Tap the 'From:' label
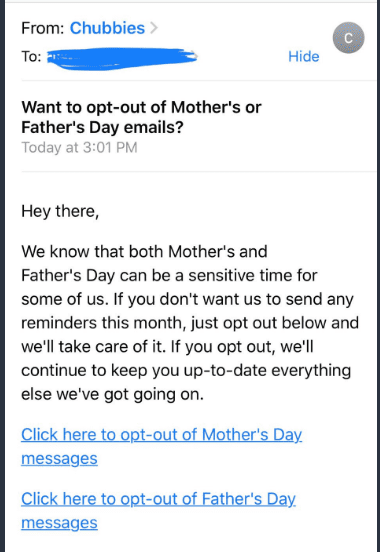The width and height of the screenshot is (380, 552). [x=43, y=28]
